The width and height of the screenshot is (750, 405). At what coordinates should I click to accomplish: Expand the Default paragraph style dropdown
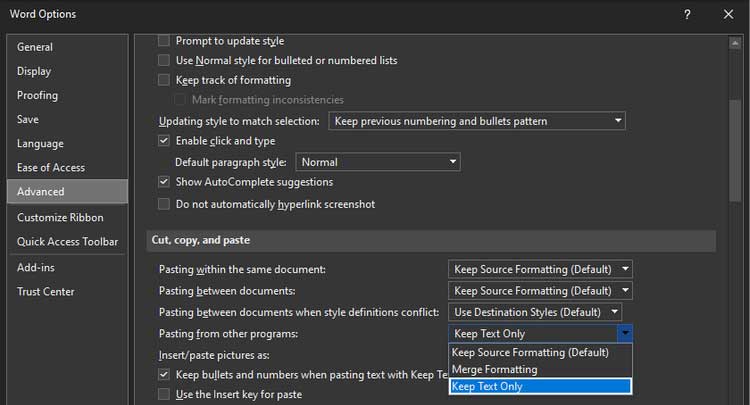point(377,162)
